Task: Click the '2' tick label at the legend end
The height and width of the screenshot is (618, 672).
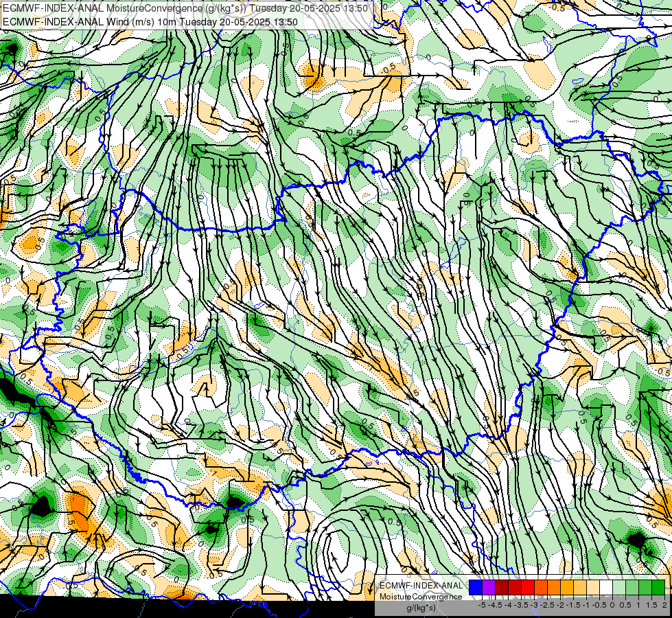Action: tap(664, 605)
